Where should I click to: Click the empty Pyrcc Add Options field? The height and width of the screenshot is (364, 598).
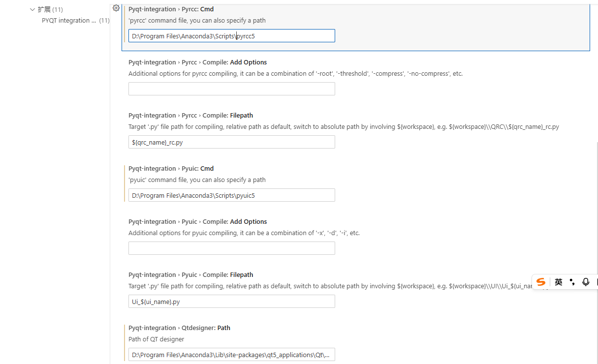pos(232,89)
